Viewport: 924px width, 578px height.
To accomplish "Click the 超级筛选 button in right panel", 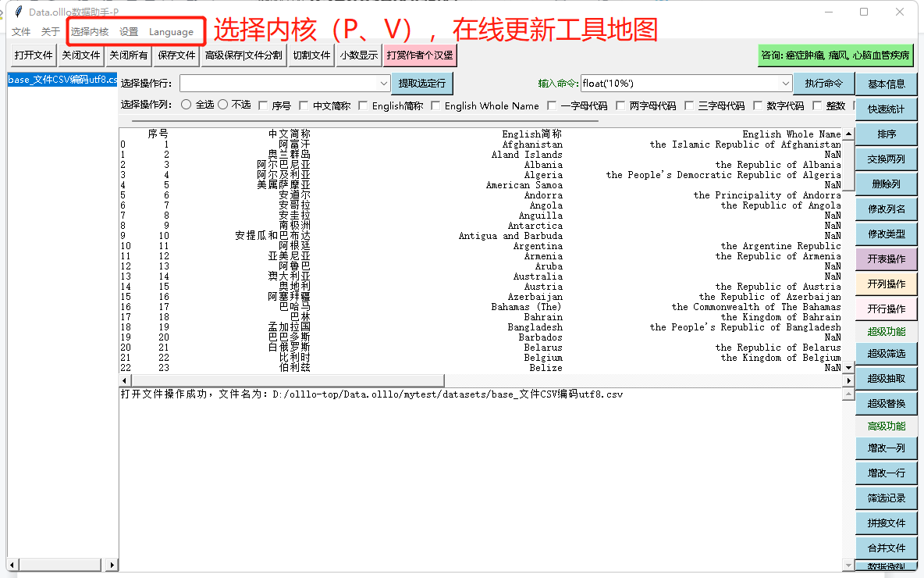I will pyautogui.click(x=886, y=353).
